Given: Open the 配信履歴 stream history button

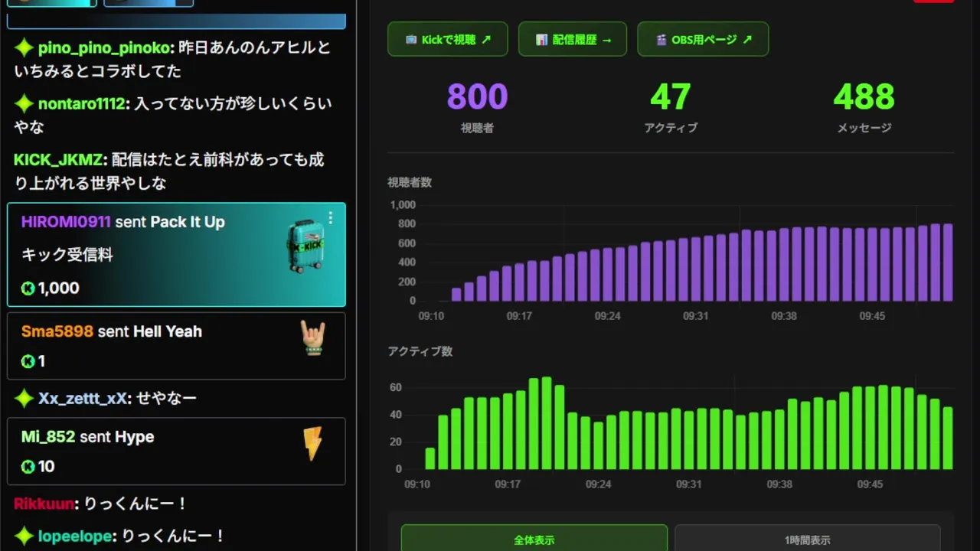Looking at the screenshot, I should coord(573,39).
